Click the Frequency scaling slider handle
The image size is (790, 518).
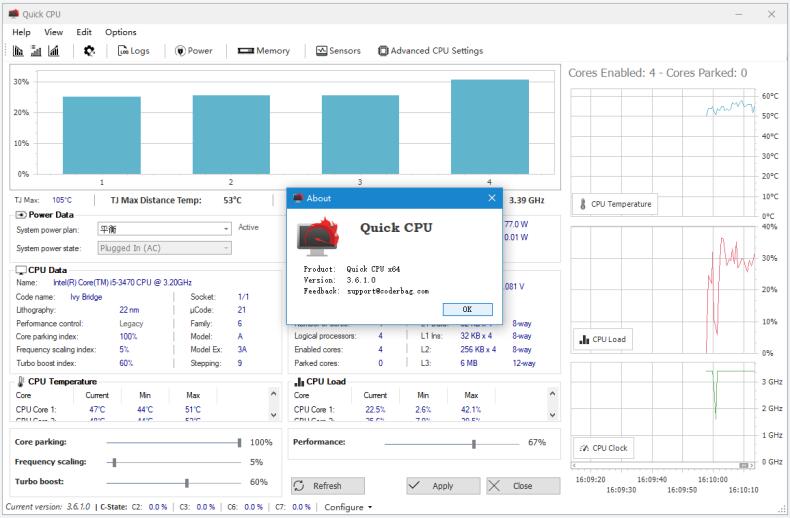114,462
